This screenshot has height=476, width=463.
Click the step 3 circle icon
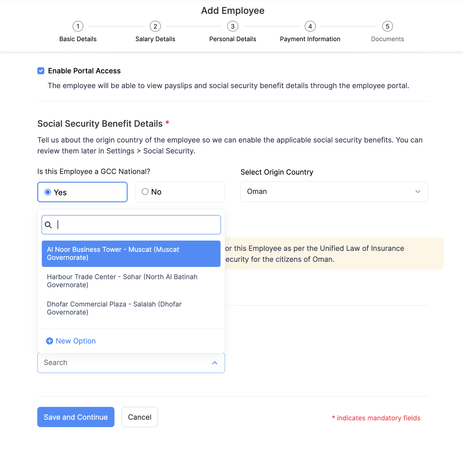coord(233,26)
